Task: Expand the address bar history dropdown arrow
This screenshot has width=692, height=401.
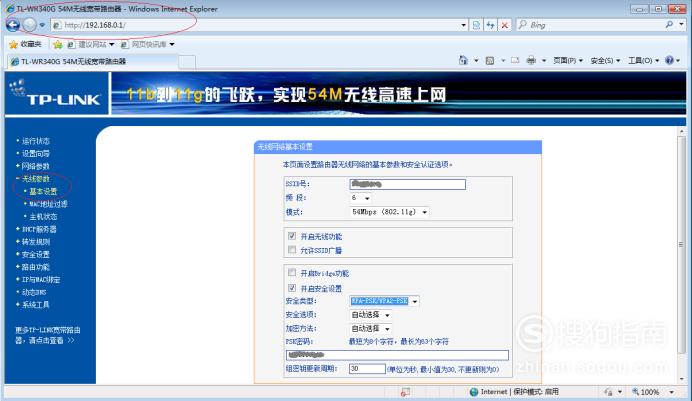Action: [x=463, y=25]
